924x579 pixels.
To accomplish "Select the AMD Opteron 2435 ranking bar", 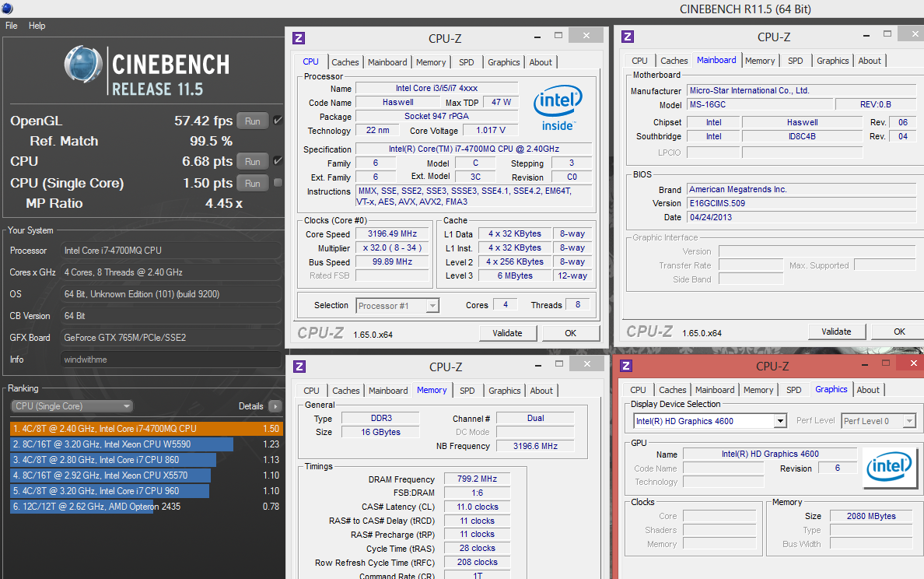I will (x=82, y=507).
